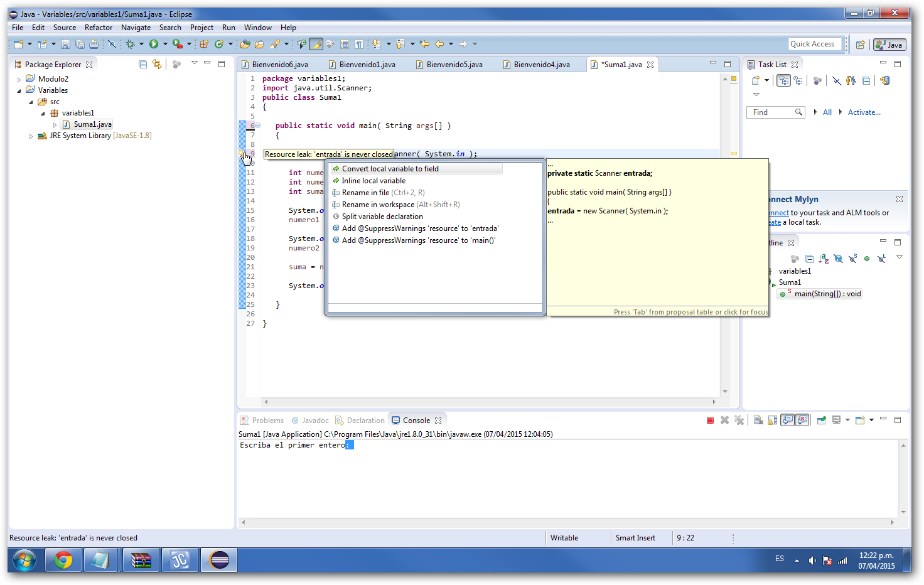The width and height of the screenshot is (924, 585).
Task: Open the Refactor menu
Action: 99,28
